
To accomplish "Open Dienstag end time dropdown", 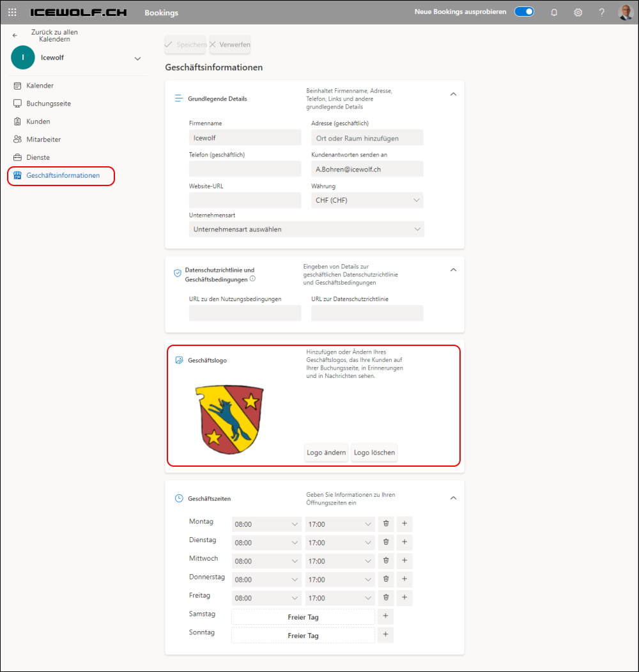I will [340, 543].
